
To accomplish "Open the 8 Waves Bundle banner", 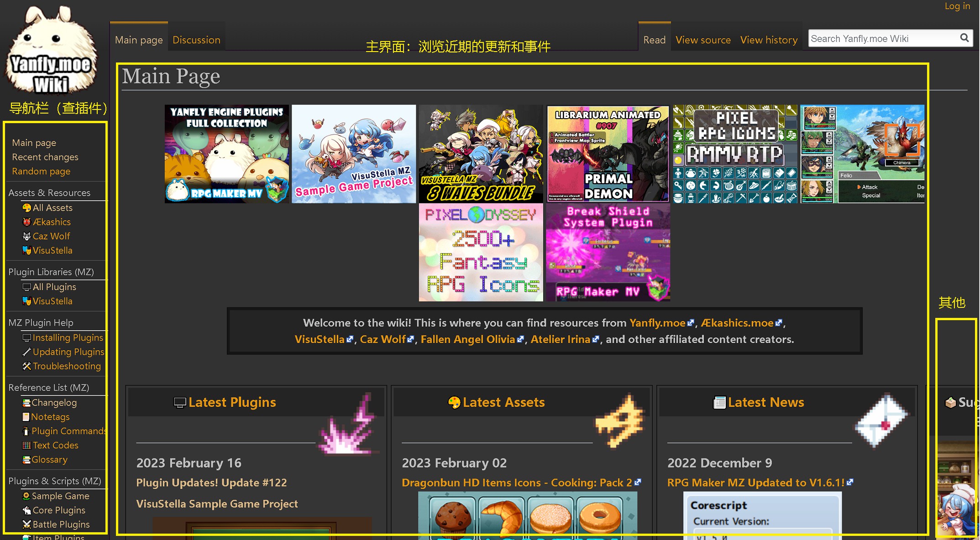I will point(481,154).
